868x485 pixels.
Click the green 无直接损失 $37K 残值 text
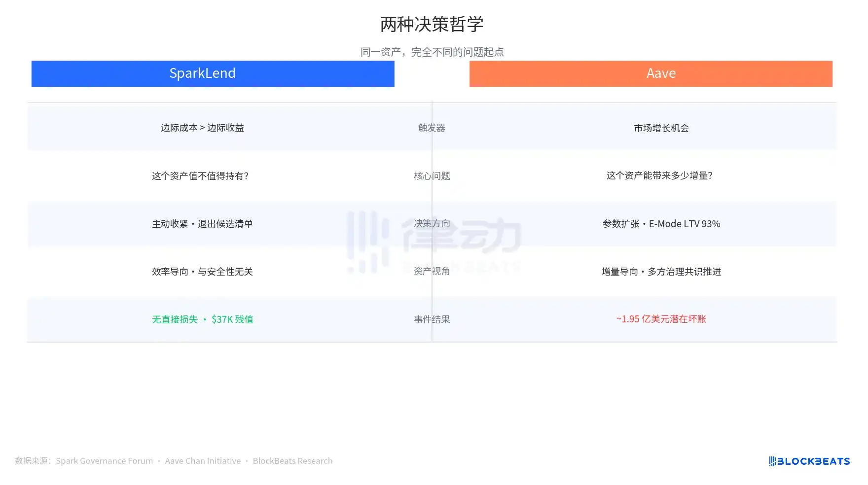(202, 319)
